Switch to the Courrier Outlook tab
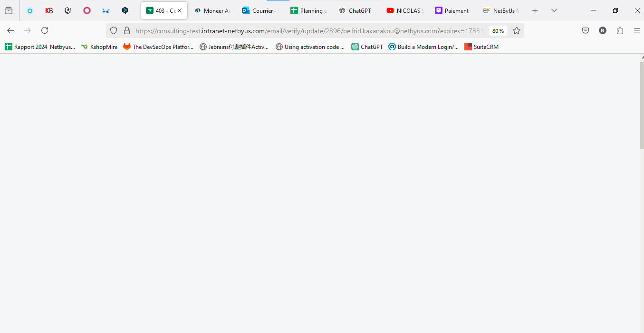The width and height of the screenshot is (644, 333). pos(260,10)
